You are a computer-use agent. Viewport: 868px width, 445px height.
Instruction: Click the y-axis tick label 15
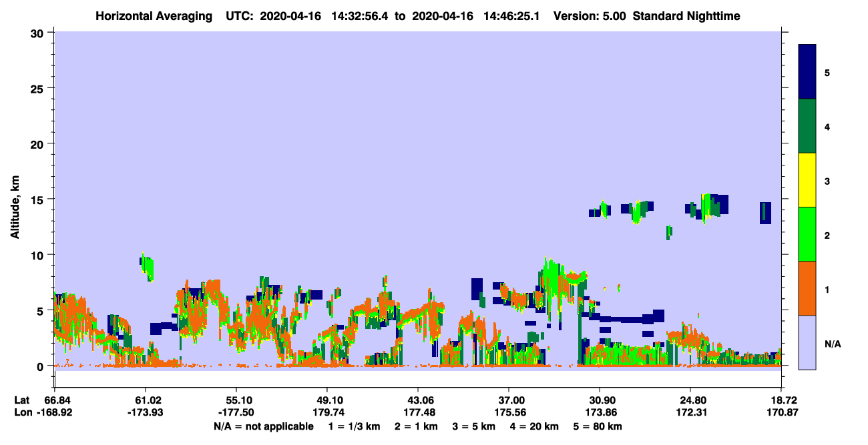tap(37, 199)
